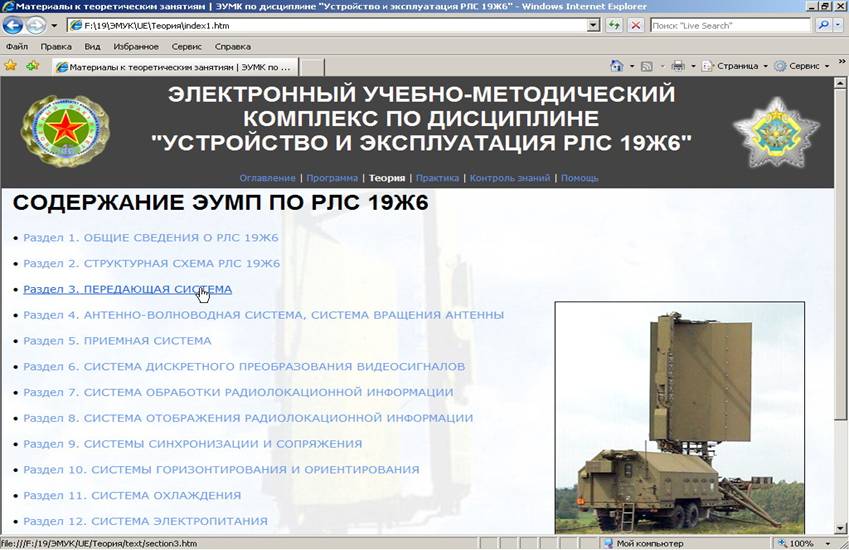Open the Favorites Center star icon
The height and width of the screenshot is (550, 849).
[11, 66]
